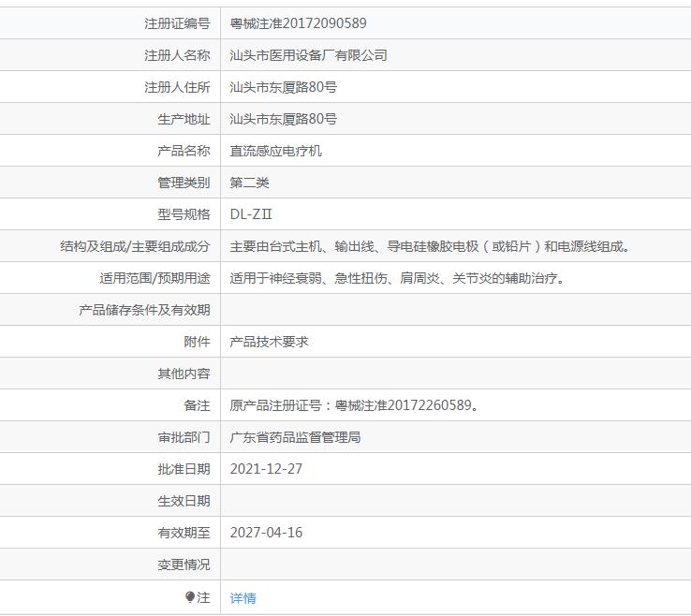The width and height of the screenshot is (691, 616).
Task: Select registration number 粤械注准20172090589
Action: pos(298,22)
